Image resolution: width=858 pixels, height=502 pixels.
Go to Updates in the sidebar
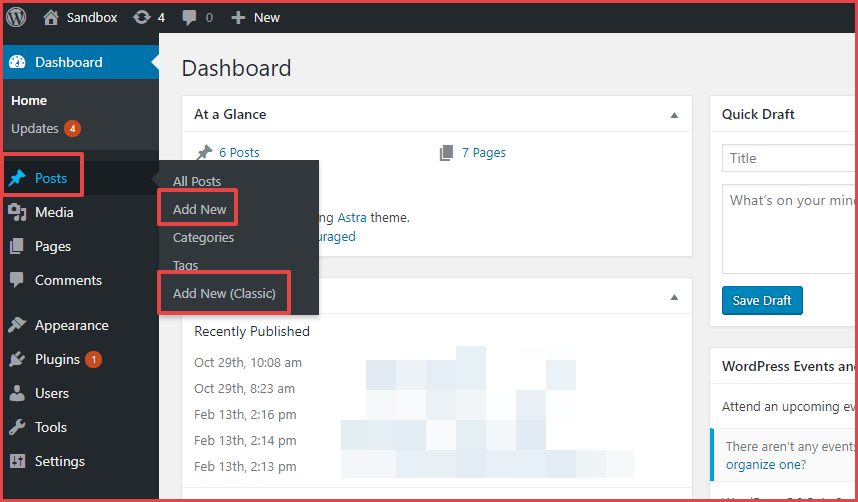coord(35,128)
